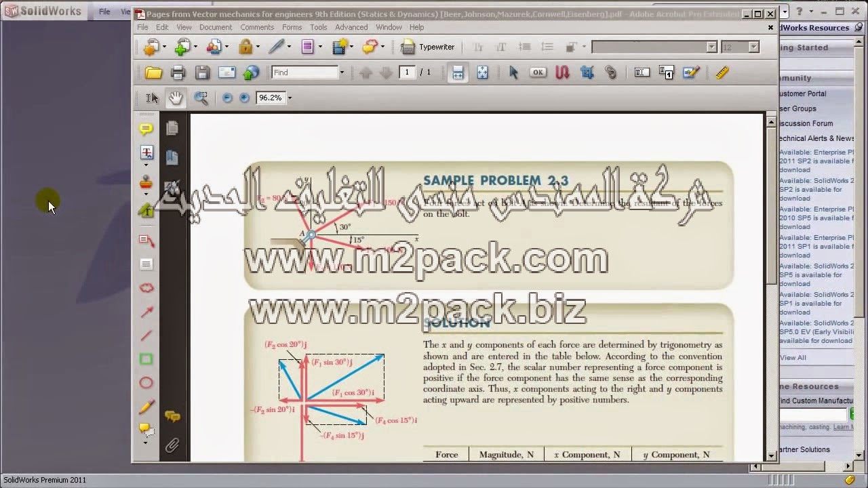The width and height of the screenshot is (868, 488).
Task: Click the Create PDF toolbar icon
Action: [x=151, y=47]
